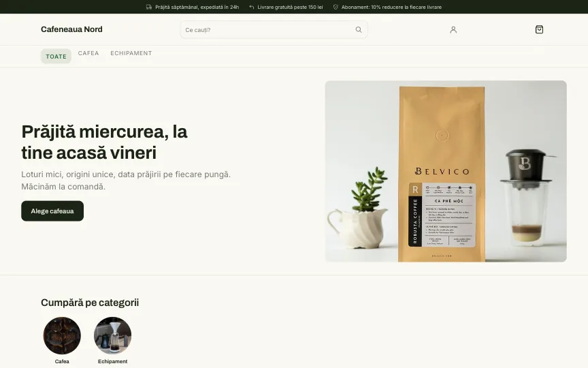
Task: Click the Prăjită săptămânal, expediată în 24h text
Action: 197,7
